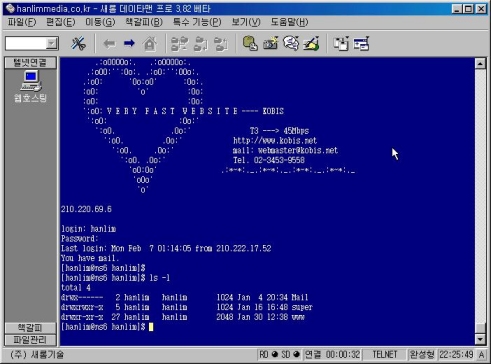Click the chat speech bubbles icon
This screenshot has height=364, width=491.
click(x=291, y=44)
